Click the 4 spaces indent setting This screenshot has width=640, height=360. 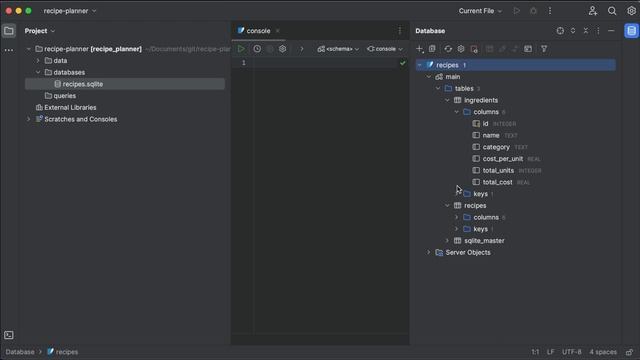point(603,352)
